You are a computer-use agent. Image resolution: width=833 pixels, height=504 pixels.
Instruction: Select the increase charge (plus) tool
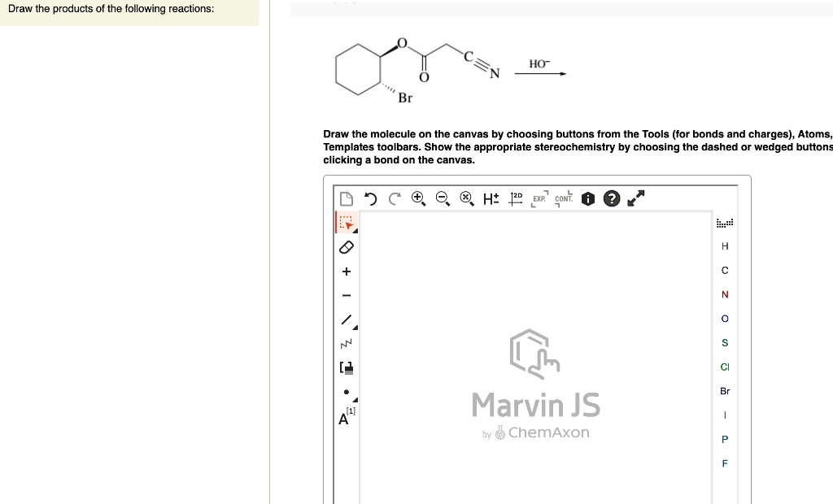click(x=346, y=271)
